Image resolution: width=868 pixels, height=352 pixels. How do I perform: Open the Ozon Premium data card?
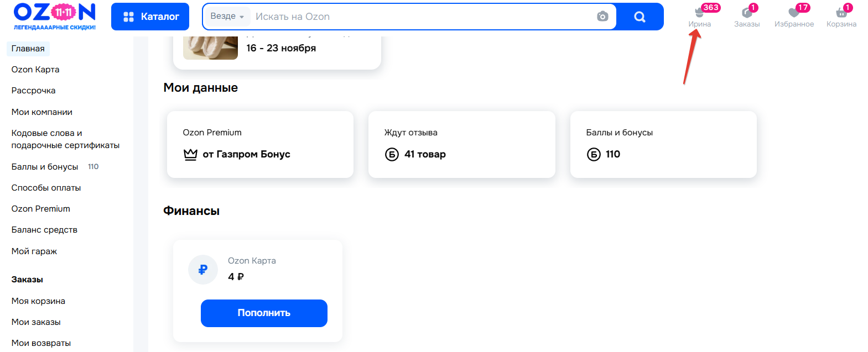coord(260,144)
